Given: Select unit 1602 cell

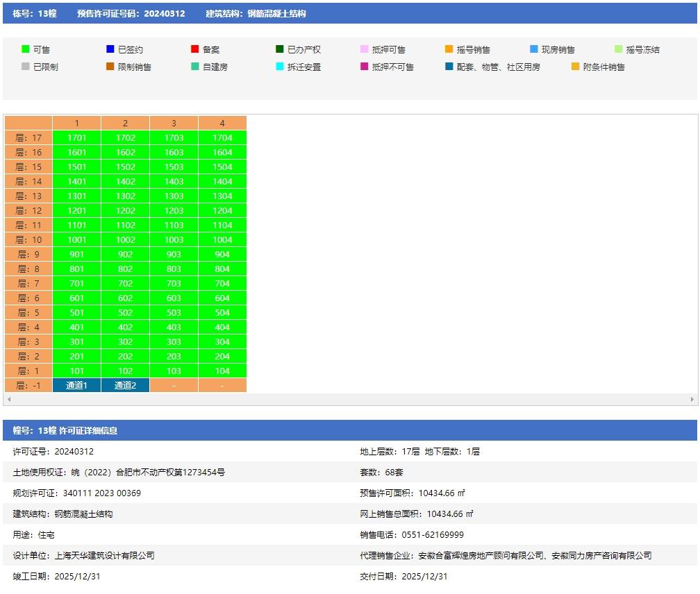Looking at the screenshot, I should tap(126, 153).
